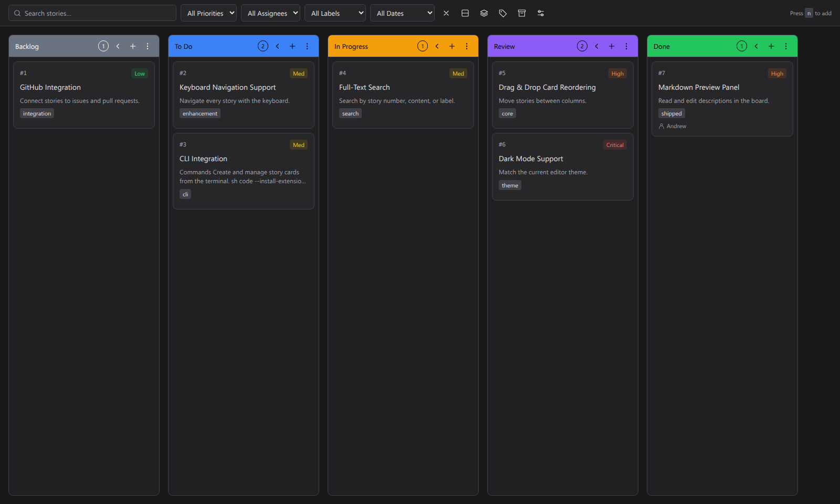Add a story to the In Progress column

pos(452,46)
